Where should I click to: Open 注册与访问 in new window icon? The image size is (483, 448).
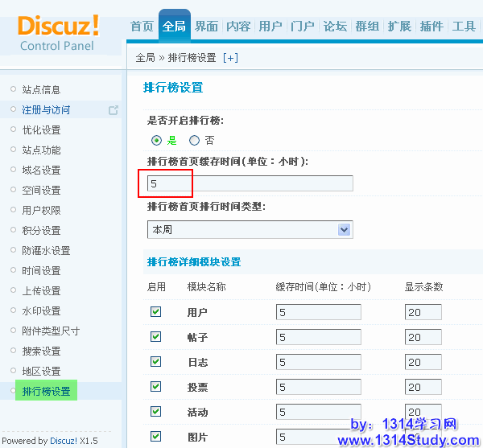pos(114,110)
